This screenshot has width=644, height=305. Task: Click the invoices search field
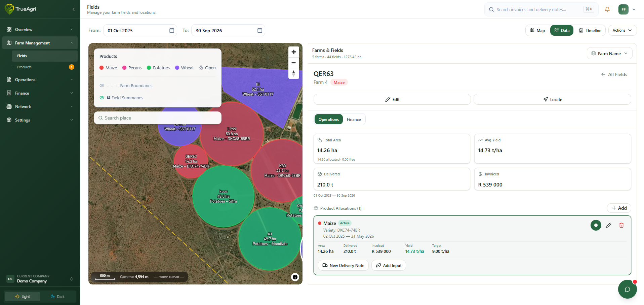pyautogui.click(x=541, y=9)
